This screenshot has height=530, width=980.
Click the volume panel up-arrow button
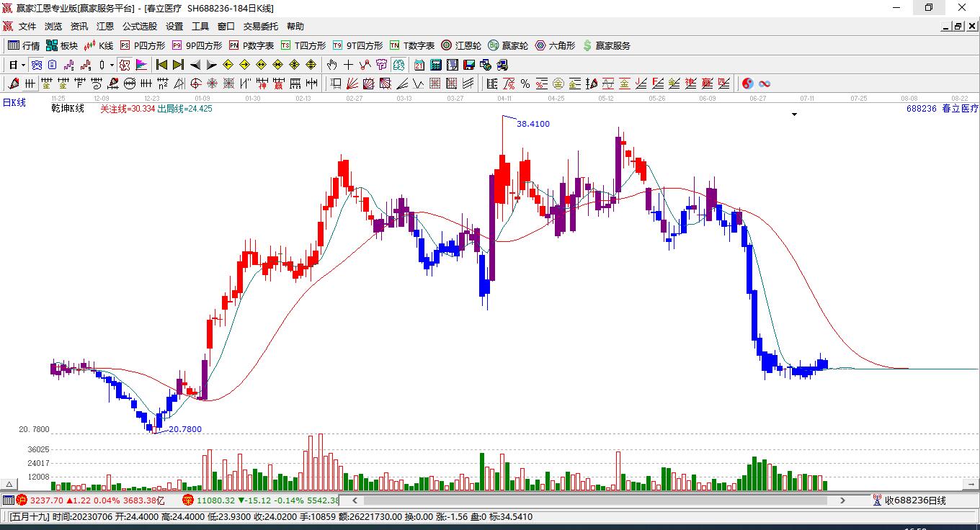point(9,485)
